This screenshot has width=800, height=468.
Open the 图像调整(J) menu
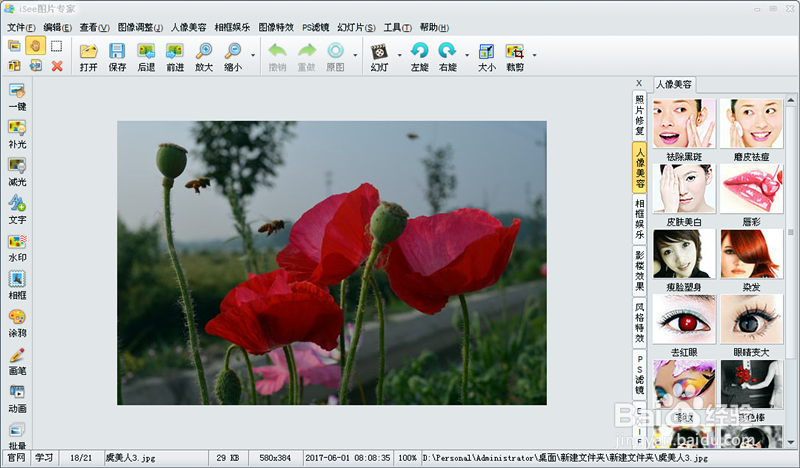coord(140,28)
